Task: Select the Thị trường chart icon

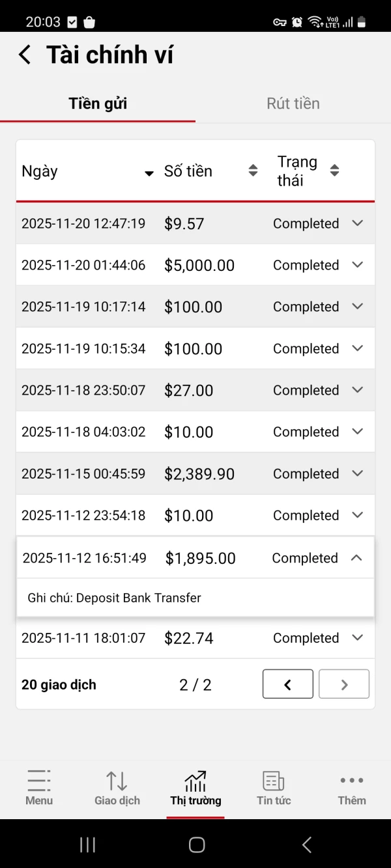Action: pyautogui.click(x=195, y=780)
